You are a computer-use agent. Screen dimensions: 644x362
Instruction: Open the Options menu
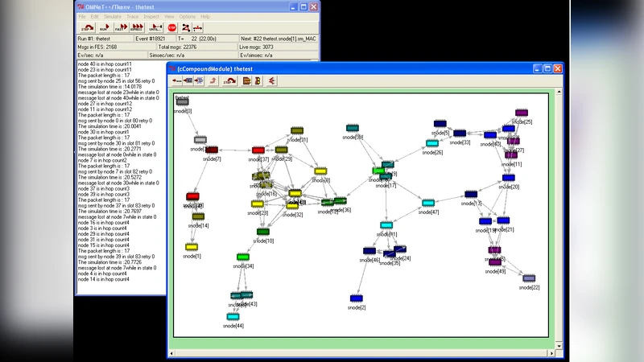(187, 16)
